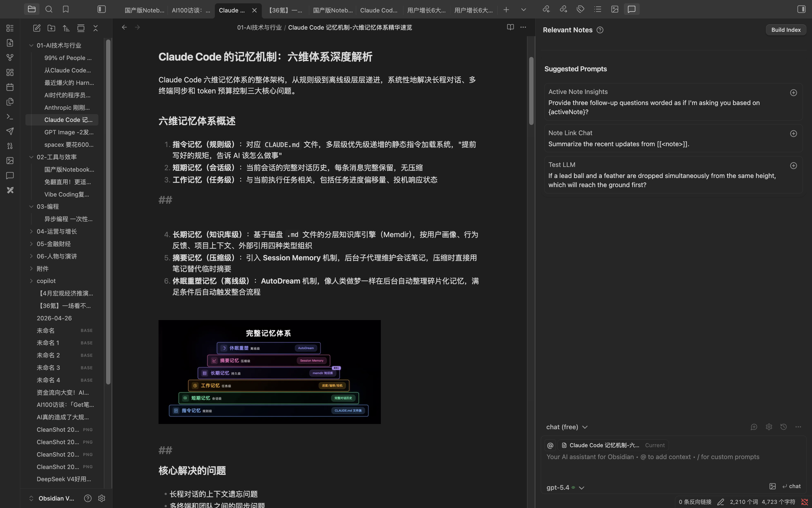
Task: Switch to reading view book icon
Action: coord(510,27)
